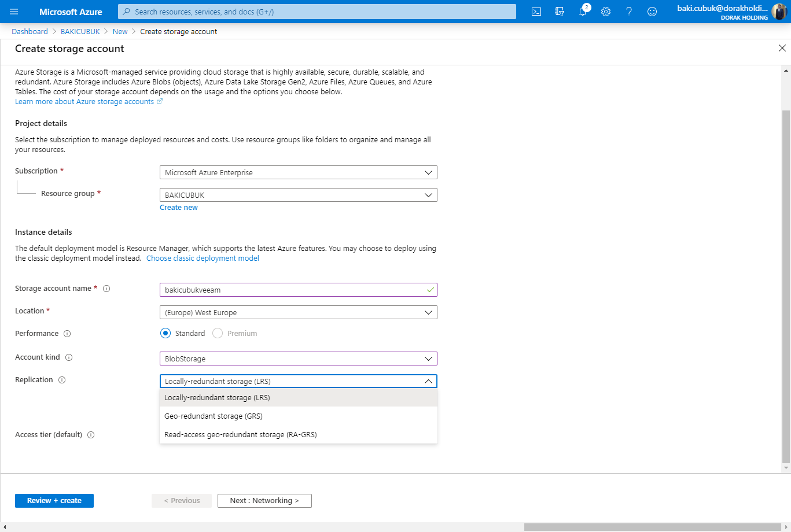Choose Geo-redundant storage (GRS) option

(299, 416)
